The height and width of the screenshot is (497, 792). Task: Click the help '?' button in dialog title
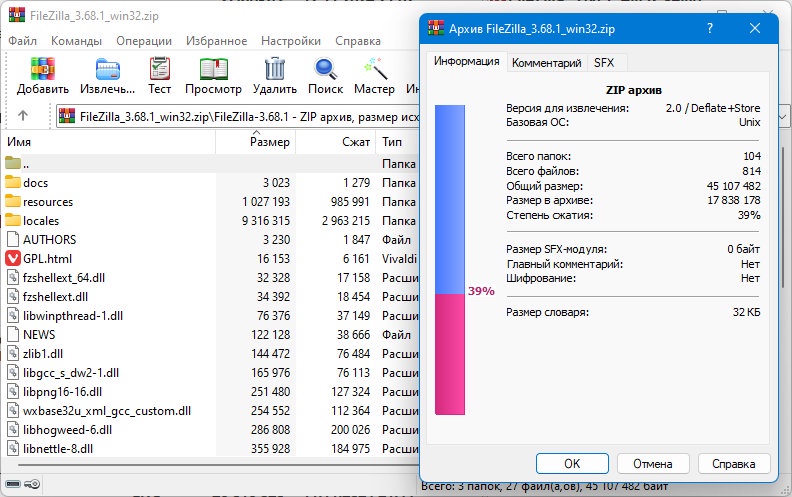pos(710,28)
